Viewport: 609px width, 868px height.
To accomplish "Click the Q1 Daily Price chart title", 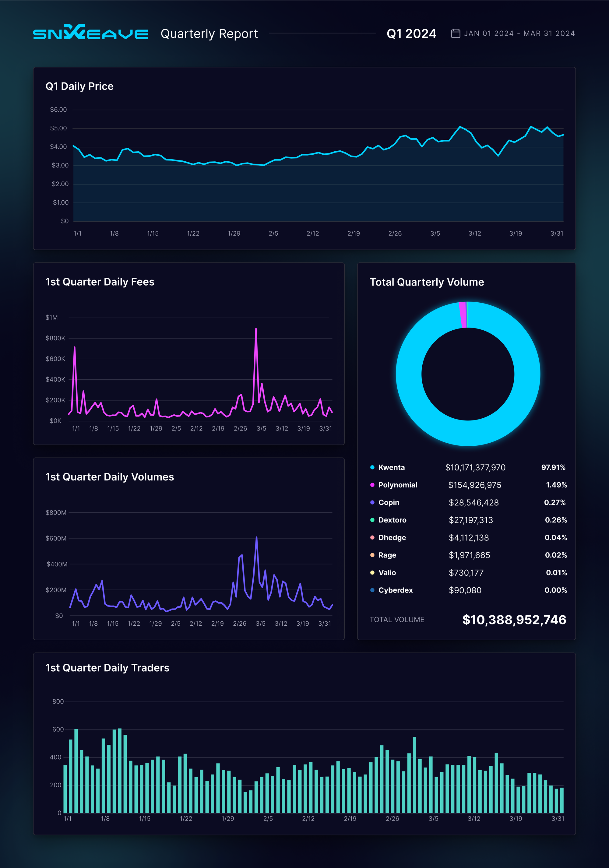I will tap(79, 86).
